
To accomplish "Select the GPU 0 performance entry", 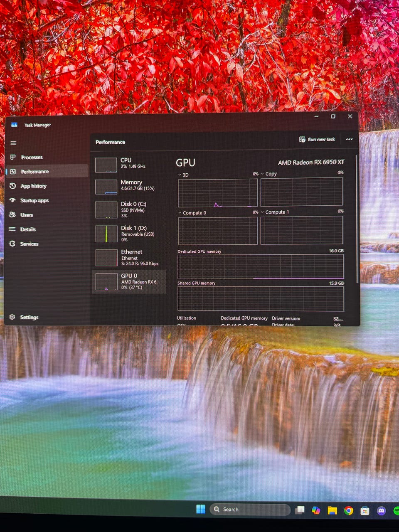I will (x=129, y=281).
